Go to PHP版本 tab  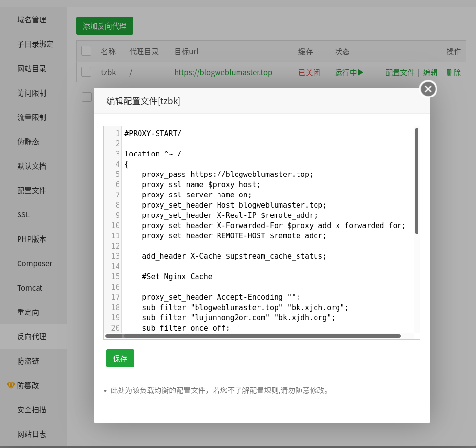(32, 239)
